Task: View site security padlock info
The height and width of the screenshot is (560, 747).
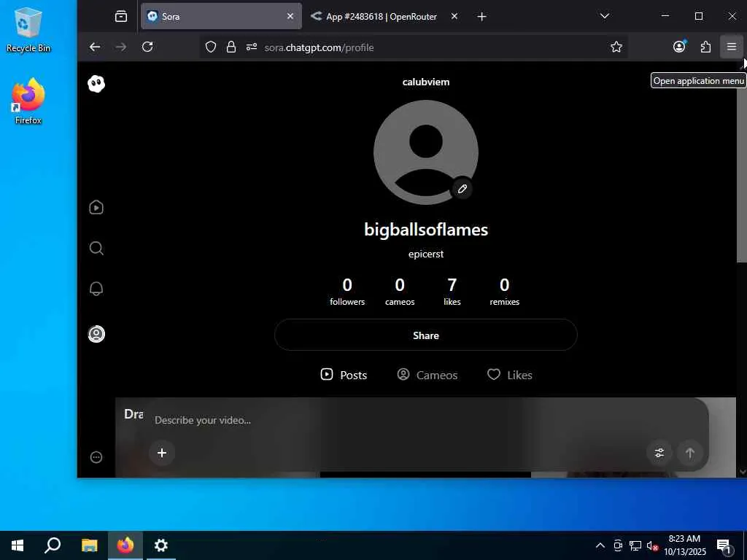Action: click(x=231, y=47)
